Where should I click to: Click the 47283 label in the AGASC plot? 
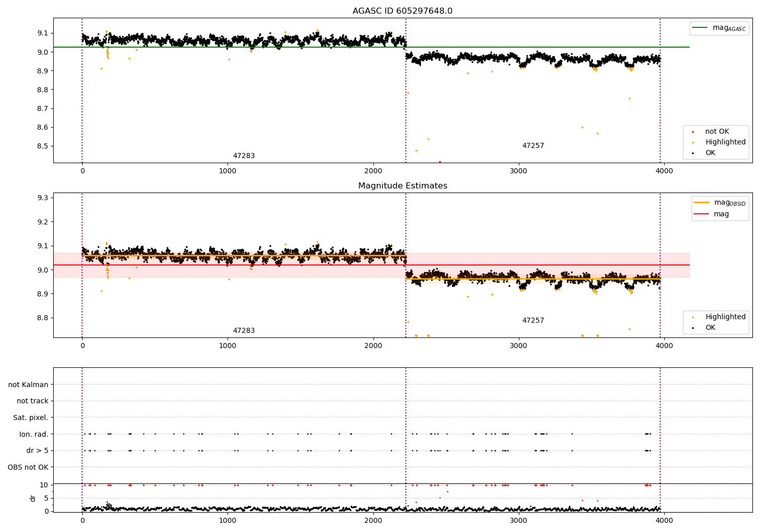(x=244, y=156)
